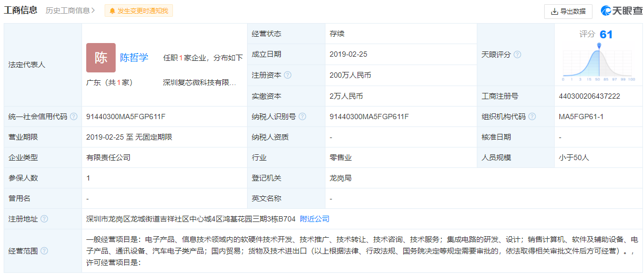Click the red number in 任职1家企业

pyautogui.click(x=181, y=58)
